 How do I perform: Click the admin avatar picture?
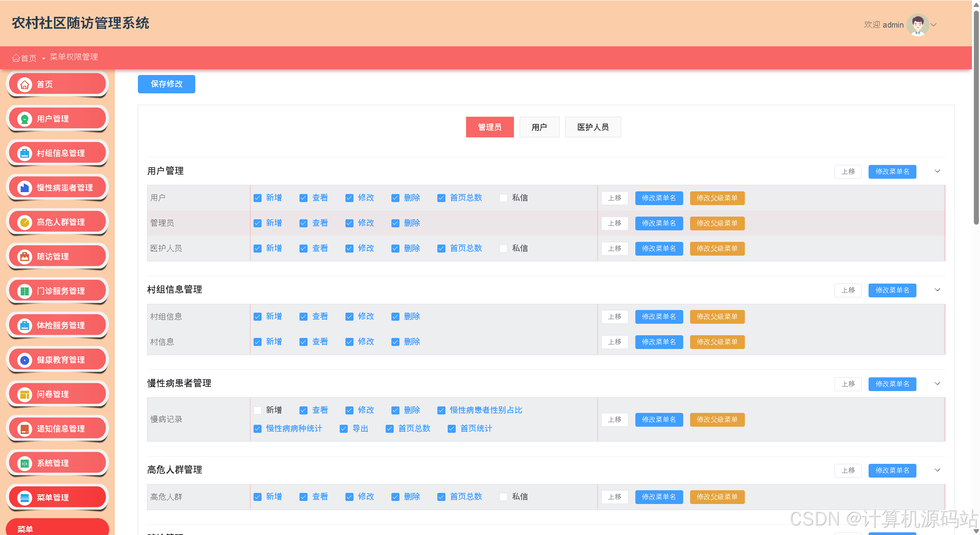point(918,25)
